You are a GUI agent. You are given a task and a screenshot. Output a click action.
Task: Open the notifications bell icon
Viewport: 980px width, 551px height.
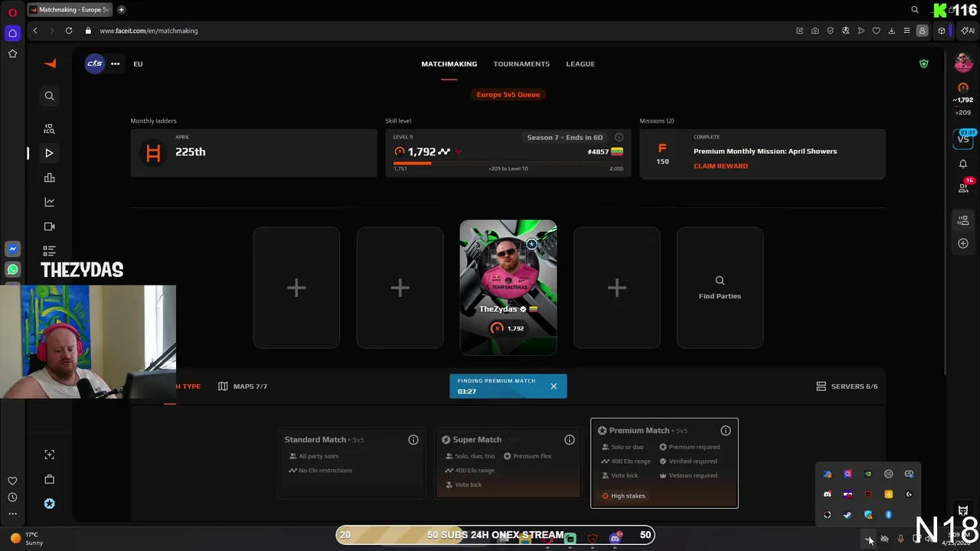[x=963, y=164]
